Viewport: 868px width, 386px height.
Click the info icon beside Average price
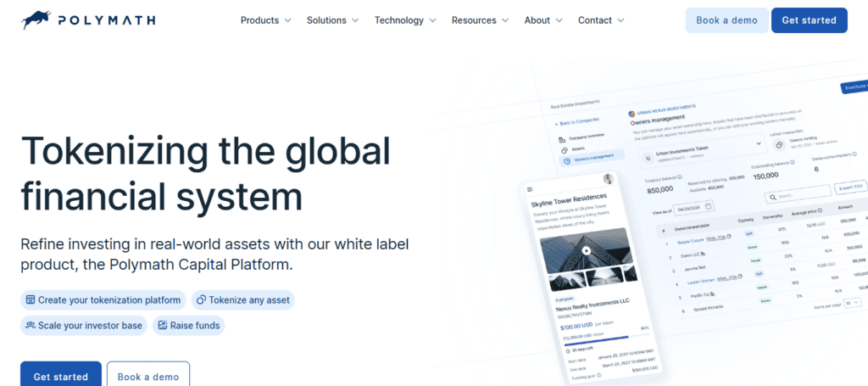(x=820, y=210)
